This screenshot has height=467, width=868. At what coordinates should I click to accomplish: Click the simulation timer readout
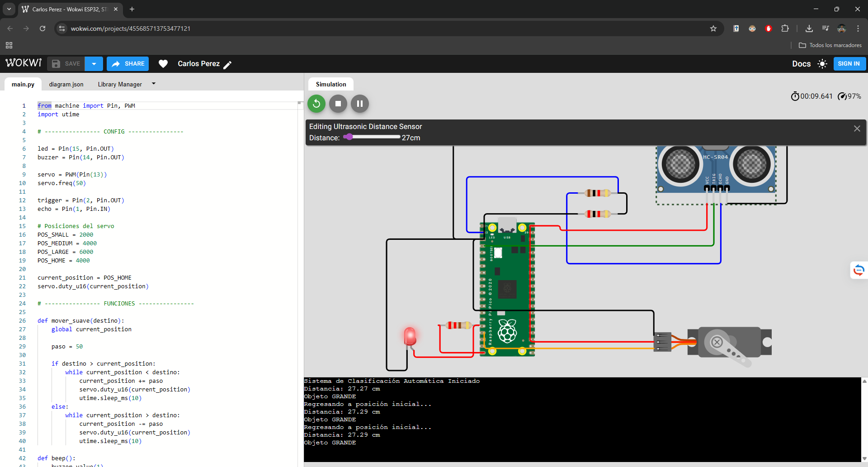tap(816, 96)
